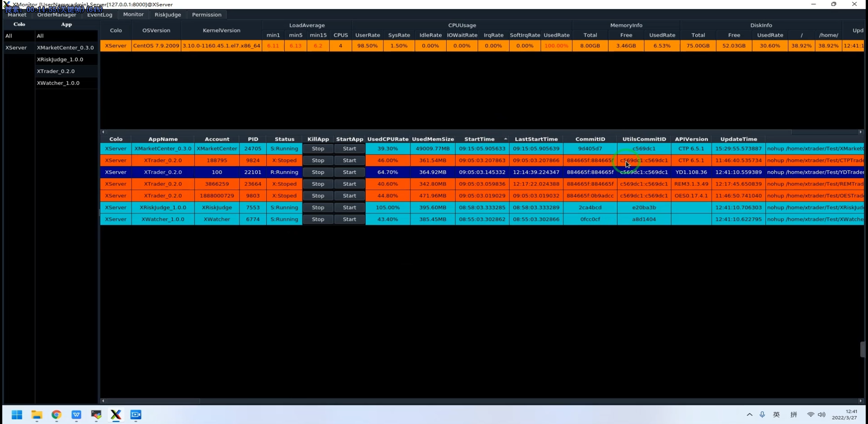Image resolution: width=868 pixels, height=424 pixels.
Task: Stop XTrader account 3866259
Action: click(x=318, y=184)
